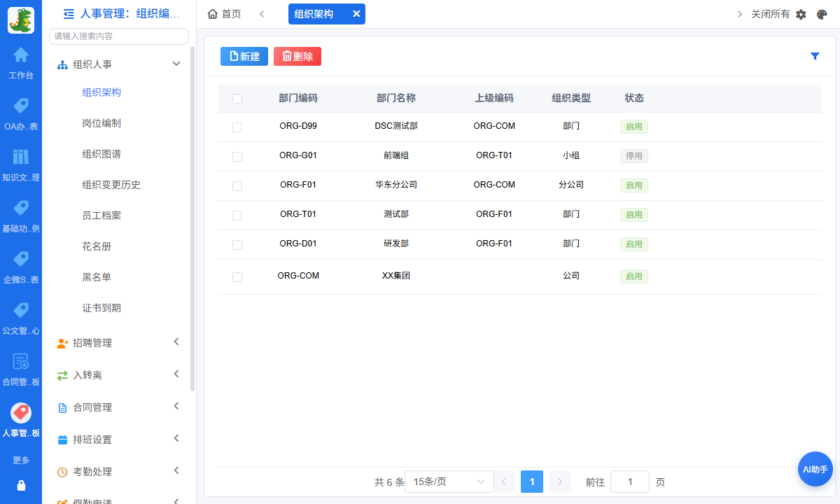Click the 组织人事 hierarchy icon
The image size is (840, 504).
[x=62, y=64]
